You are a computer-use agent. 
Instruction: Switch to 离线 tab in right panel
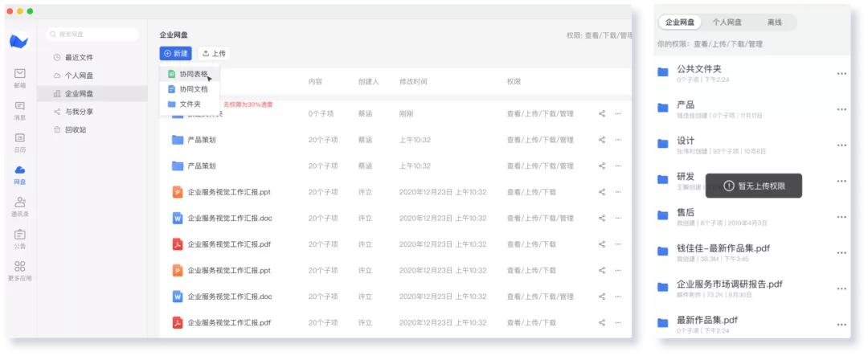(x=774, y=23)
